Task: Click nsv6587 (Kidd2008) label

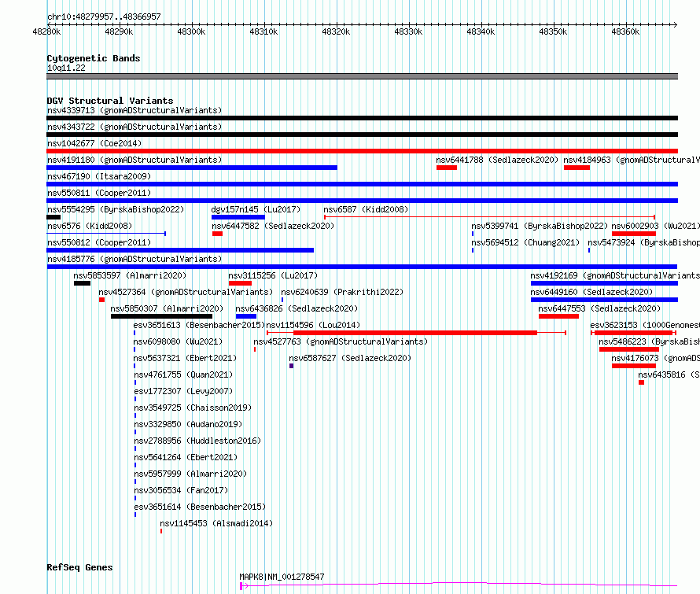Action: 366,209
